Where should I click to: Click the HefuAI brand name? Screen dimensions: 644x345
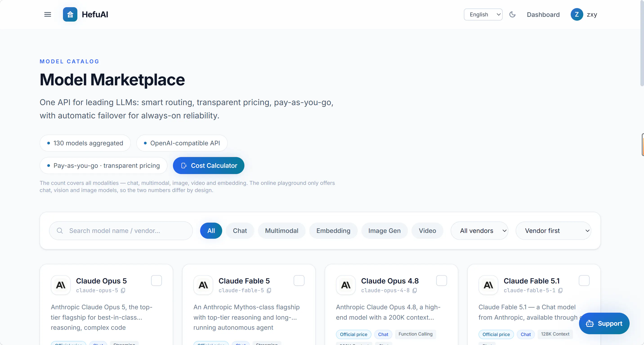[95, 14]
